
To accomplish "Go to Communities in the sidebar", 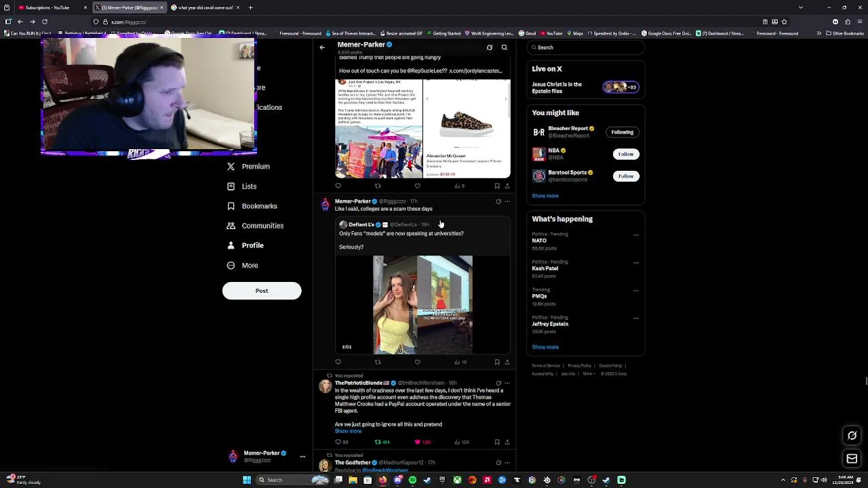I will click(x=255, y=226).
